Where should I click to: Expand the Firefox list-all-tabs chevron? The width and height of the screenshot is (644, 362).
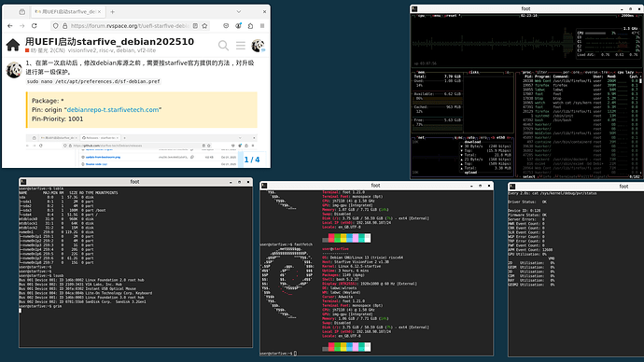239,12
